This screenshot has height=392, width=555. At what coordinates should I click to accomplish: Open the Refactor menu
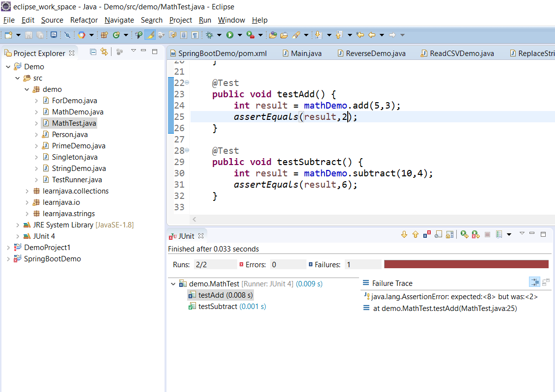(84, 20)
